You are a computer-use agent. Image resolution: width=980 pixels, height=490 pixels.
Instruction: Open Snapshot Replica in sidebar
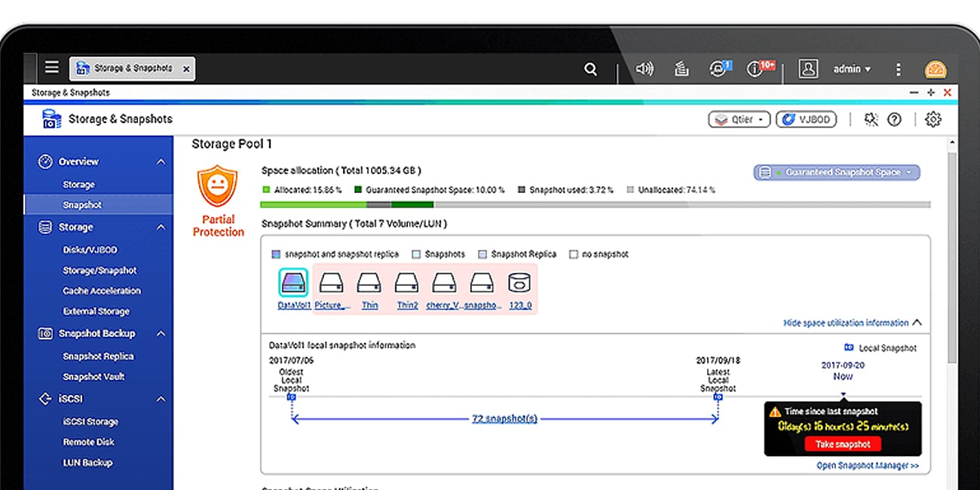point(98,356)
